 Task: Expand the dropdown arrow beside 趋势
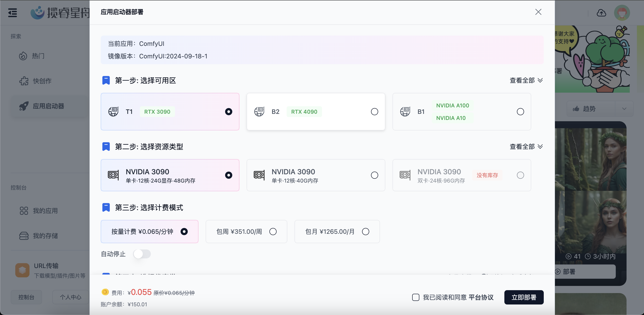624,109
